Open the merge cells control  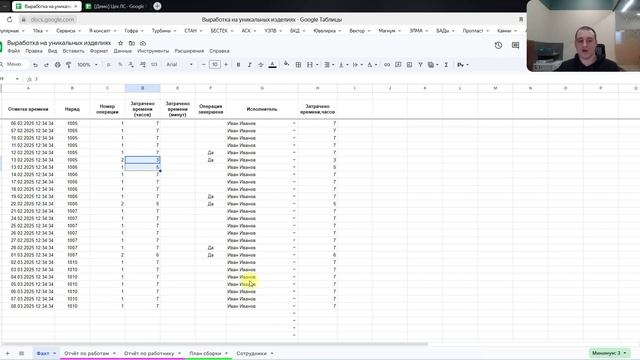pos(310,65)
